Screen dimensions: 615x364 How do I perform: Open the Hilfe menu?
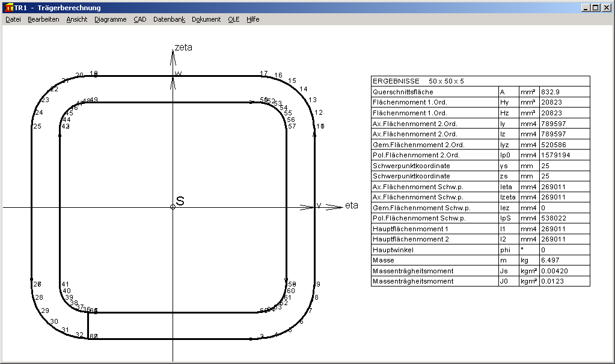[252, 19]
